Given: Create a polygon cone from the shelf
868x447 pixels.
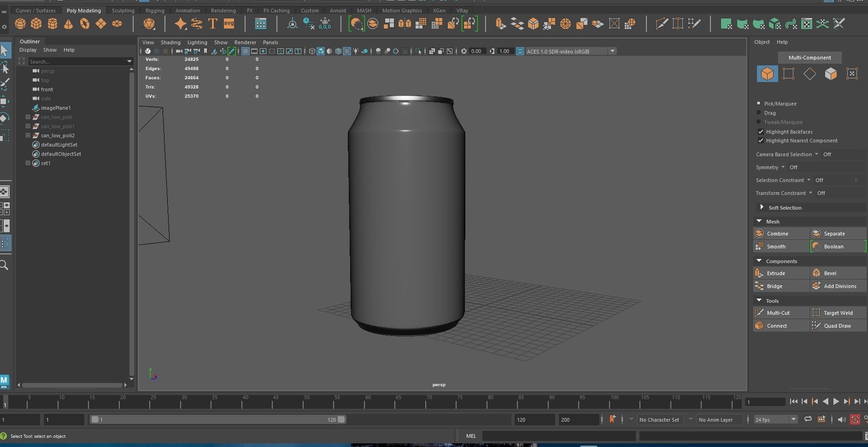Looking at the screenshot, I should click(69, 24).
